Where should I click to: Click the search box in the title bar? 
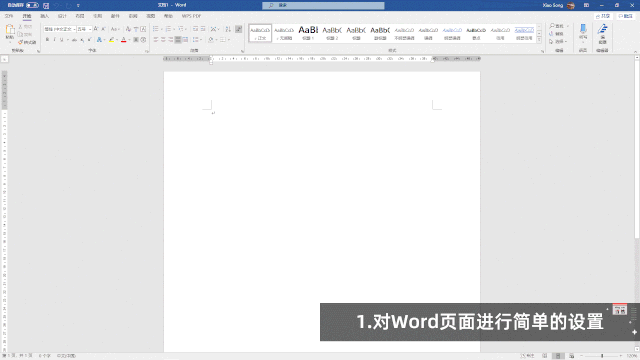point(323,5)
